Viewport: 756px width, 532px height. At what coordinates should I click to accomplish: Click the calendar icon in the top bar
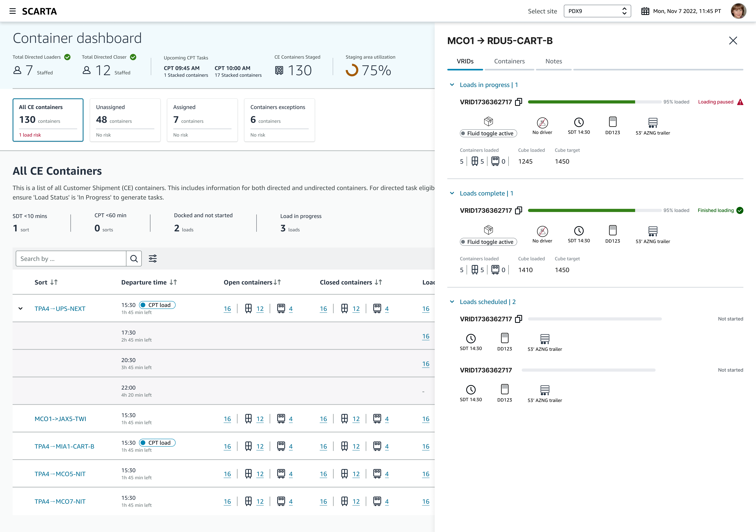click(645, 11)
